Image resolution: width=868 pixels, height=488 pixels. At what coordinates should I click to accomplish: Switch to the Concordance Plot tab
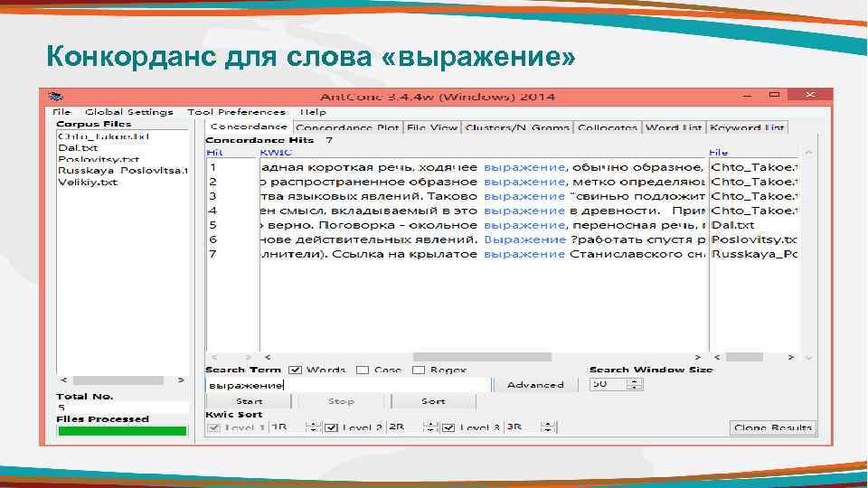347,127
